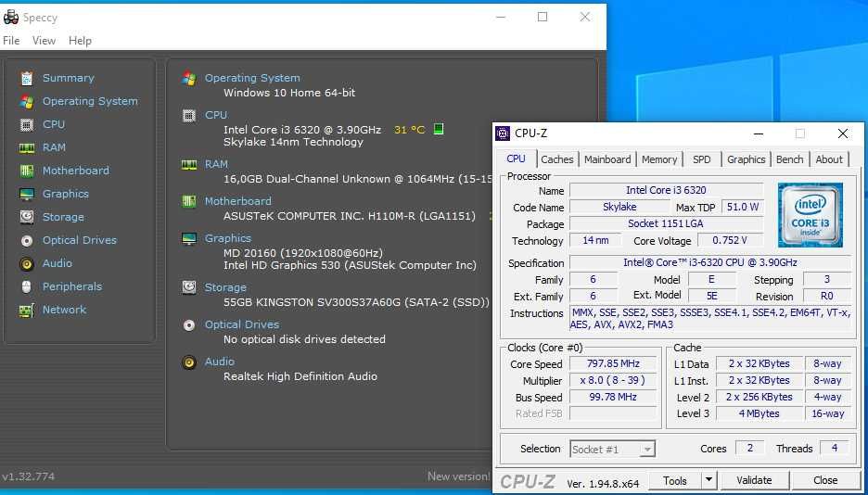Click the CPU chip icon in sidebar
This screenshot has width=868, height=495.
coord(27,125)
